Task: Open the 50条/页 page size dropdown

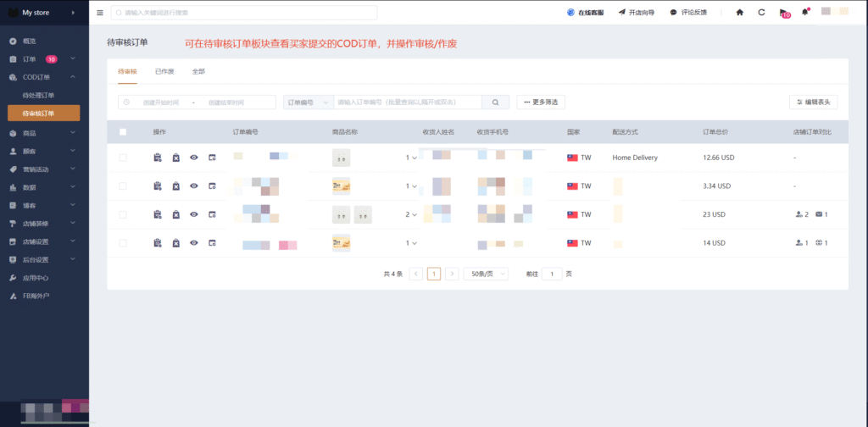Action: tap(489, 274)
